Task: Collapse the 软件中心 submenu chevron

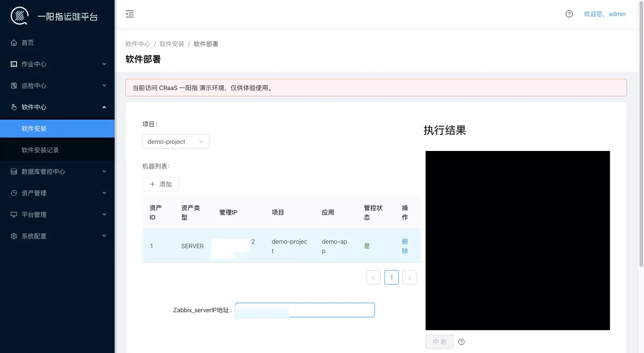Action: point(104,107)
